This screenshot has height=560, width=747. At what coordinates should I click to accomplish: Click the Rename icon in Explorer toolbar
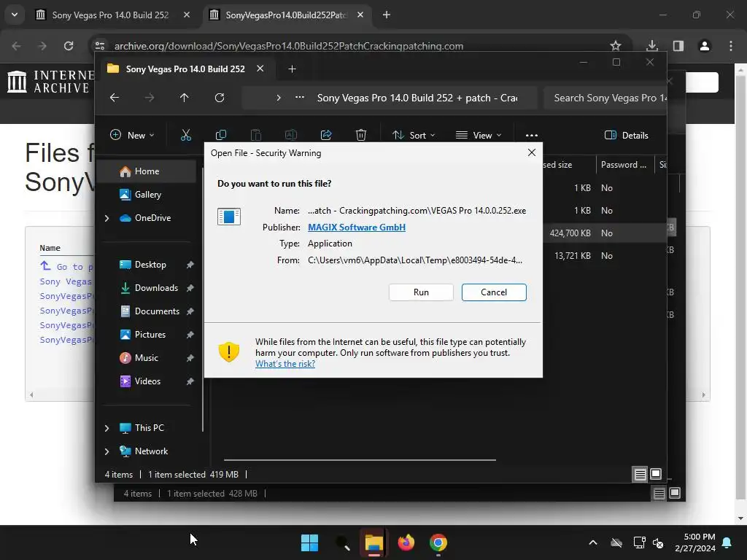290,135
